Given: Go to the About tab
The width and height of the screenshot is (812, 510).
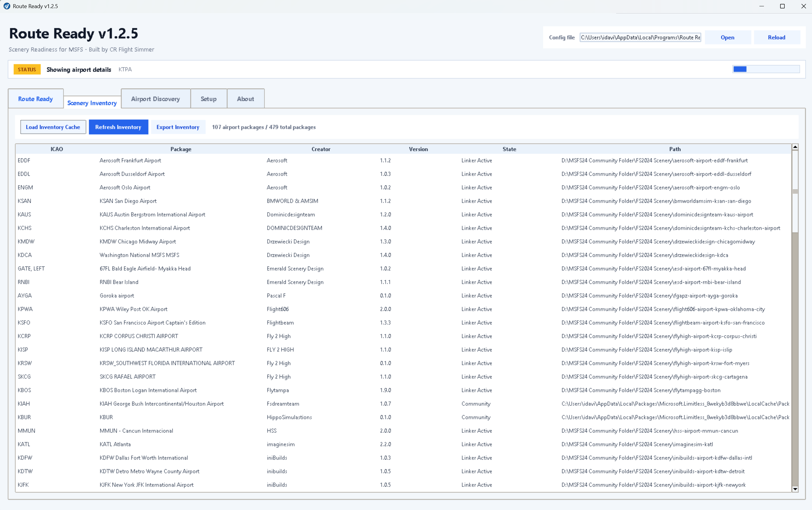Looking at the screenshot, I should click(x=245, y=99).
